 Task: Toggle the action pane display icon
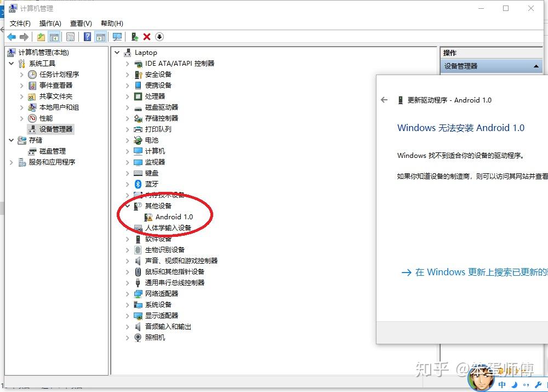(x=102, y=37)
